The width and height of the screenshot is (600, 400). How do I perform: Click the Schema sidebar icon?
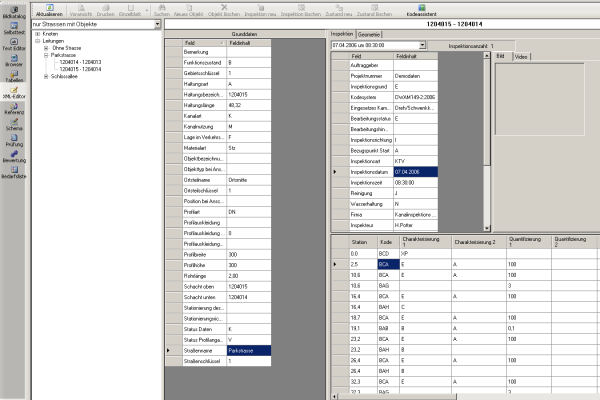[14, 124]
